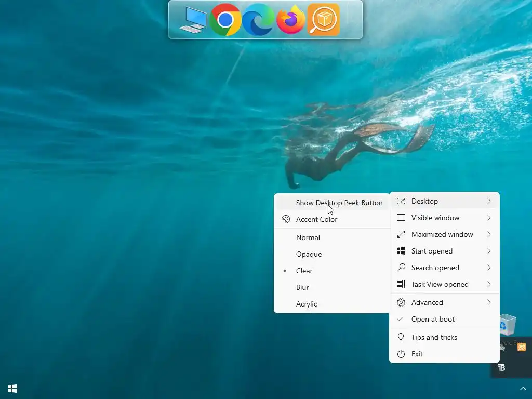The image size is (532, 399).
Task: Expand the Advanced submenu chevron
Action: pyautogui.click(x=489, y=302)
